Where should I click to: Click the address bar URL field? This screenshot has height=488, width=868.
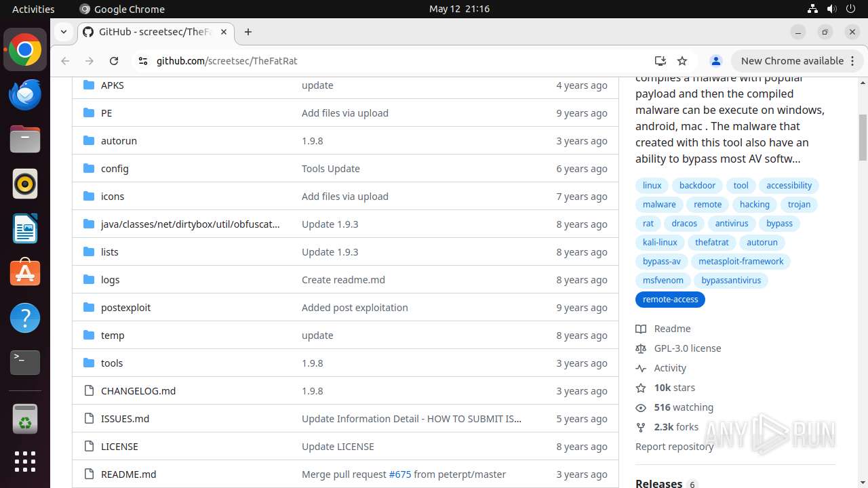(x=400, y=61)
